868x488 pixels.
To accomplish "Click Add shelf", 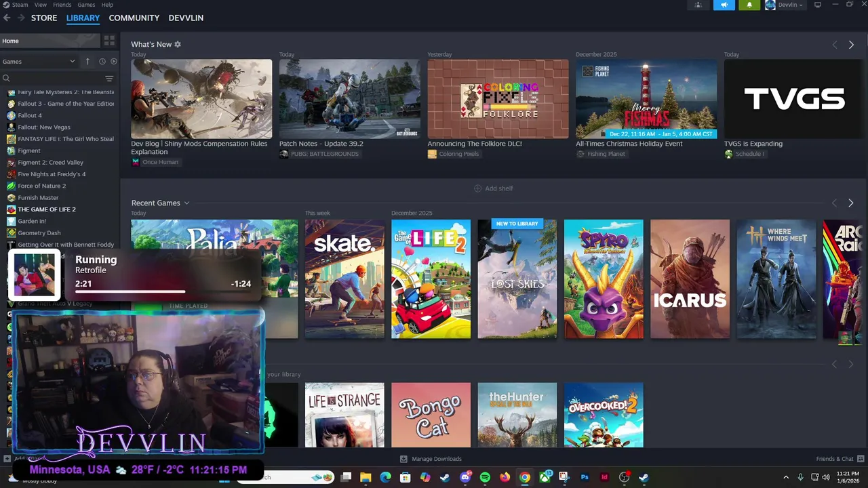I will (x=494, y=188).
